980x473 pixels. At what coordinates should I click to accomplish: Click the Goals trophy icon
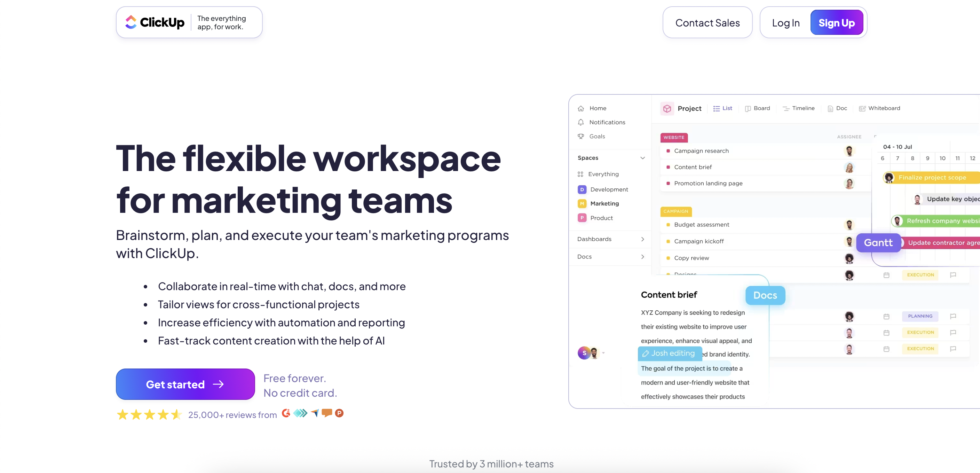[x=580, y=136]
